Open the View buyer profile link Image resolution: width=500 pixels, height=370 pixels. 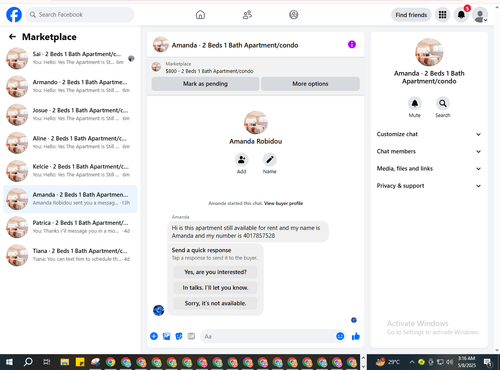click(283, 203)
